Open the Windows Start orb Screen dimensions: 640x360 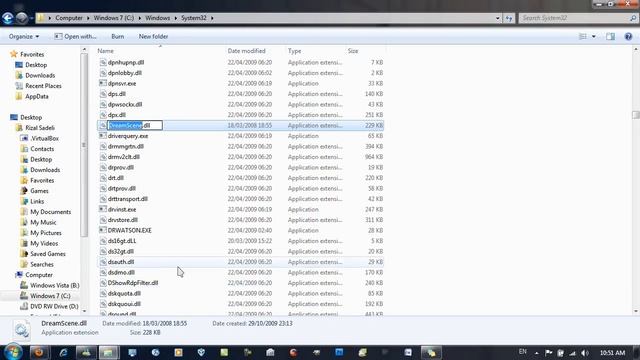(x=13, y=352)
